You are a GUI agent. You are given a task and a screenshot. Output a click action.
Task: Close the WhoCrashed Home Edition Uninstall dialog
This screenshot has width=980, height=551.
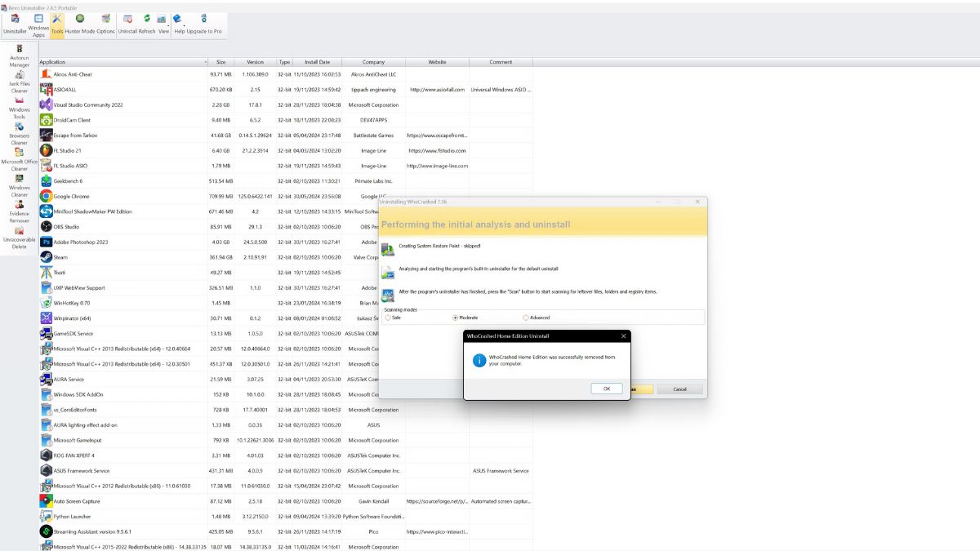624,335
